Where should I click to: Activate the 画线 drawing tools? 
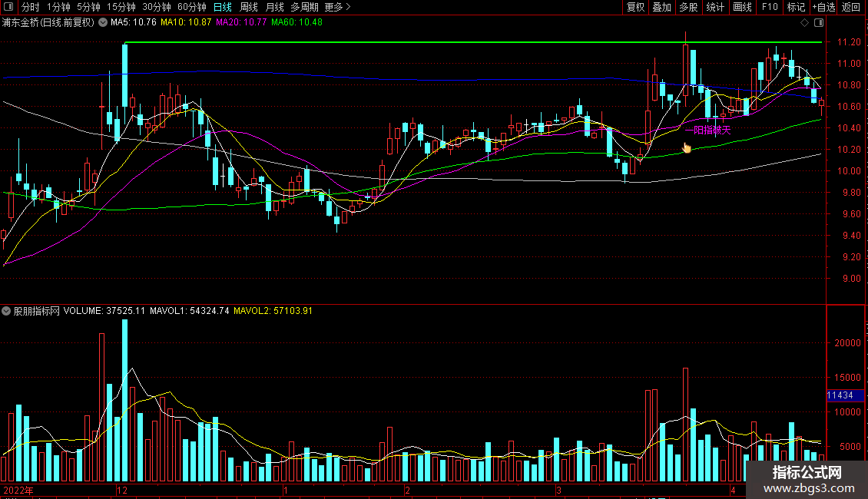click(x=742, y=7)
